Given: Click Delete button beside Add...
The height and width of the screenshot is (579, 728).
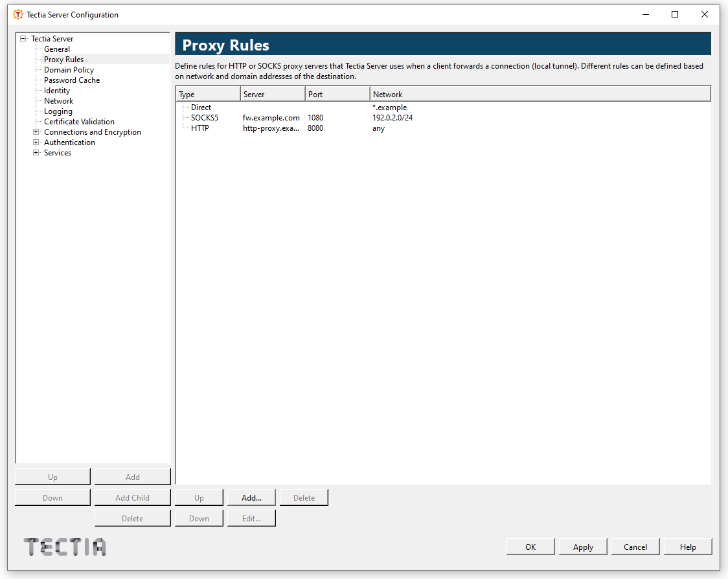Looking at the screenshot, I should coord(304,498).
